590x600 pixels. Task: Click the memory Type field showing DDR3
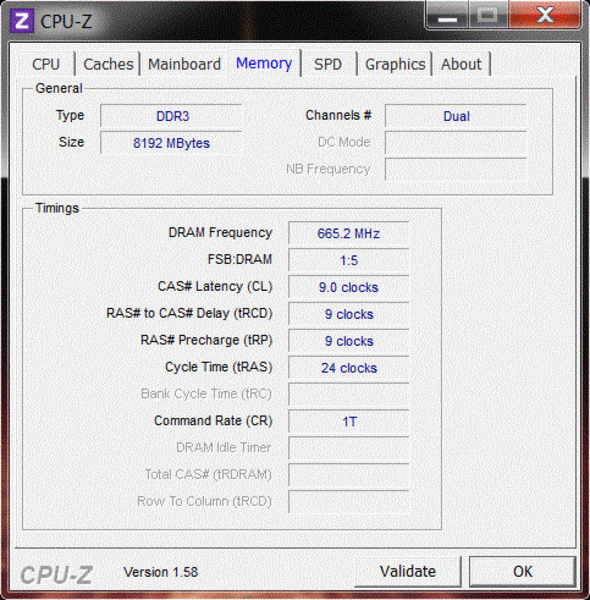click(171, 116)
